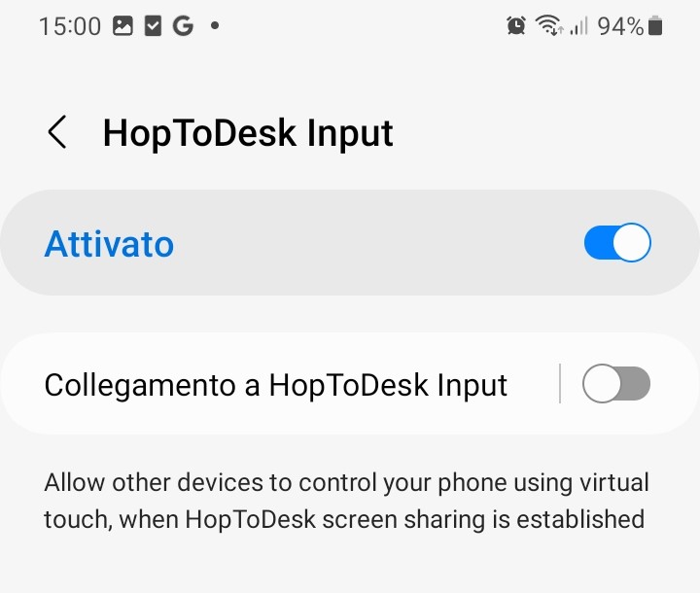Open Collegamento a HopToDesk Input settings
Image resolution: width=700 pixels, height=593 pixels.
coord(276,385)
